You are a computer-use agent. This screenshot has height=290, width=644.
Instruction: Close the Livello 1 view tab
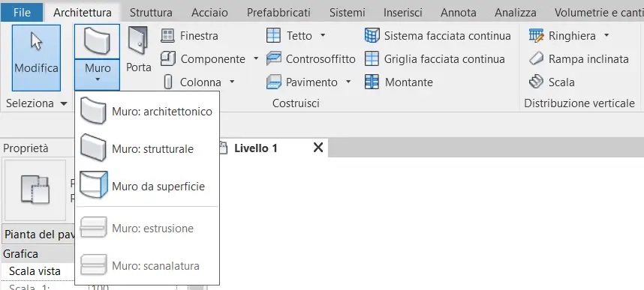[x=318, y=148]
